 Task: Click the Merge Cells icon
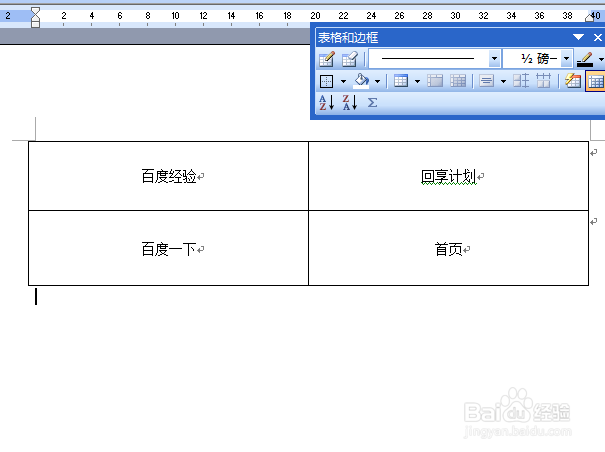(x=435, y=81)
